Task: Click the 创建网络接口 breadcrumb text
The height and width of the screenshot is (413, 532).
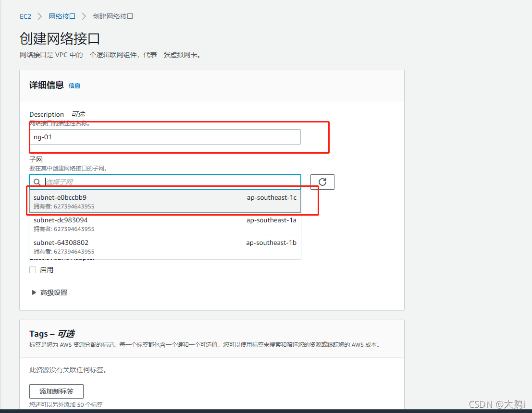Action: pyautogui.click(x=113, y=16)
